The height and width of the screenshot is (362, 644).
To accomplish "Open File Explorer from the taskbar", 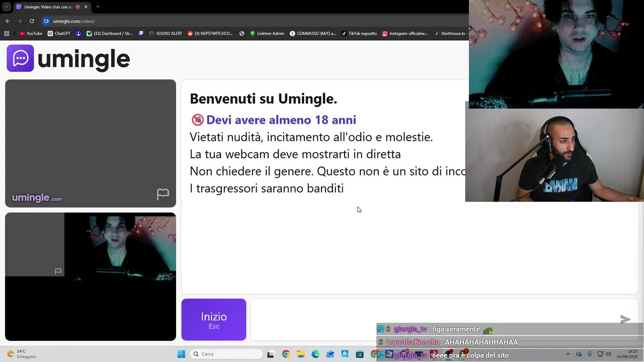I will 300,354.
